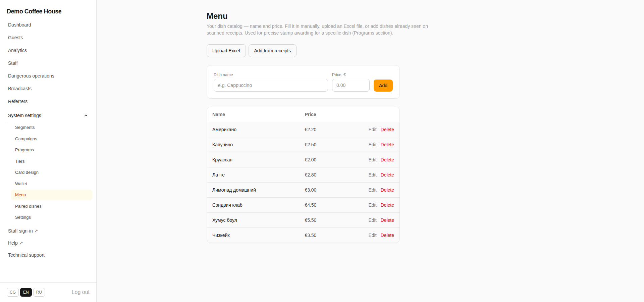The height and width of the screenshot is (302, 644).
Task: Edit the Сэндвич клаб row
Action: coord(372,205)
